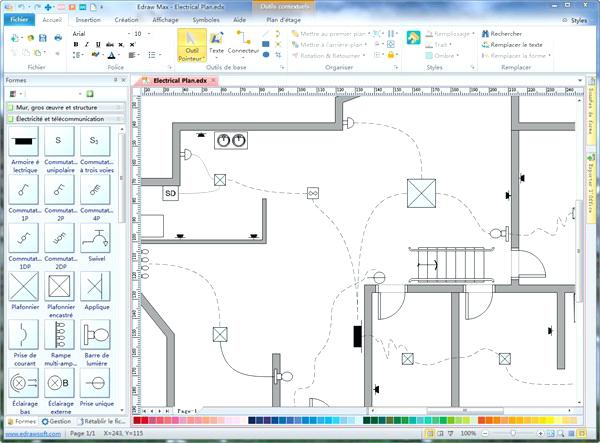This screenshot has width=600, height=443.
Task: Select the Éclairage bas symbol
Action: (24, 383)
